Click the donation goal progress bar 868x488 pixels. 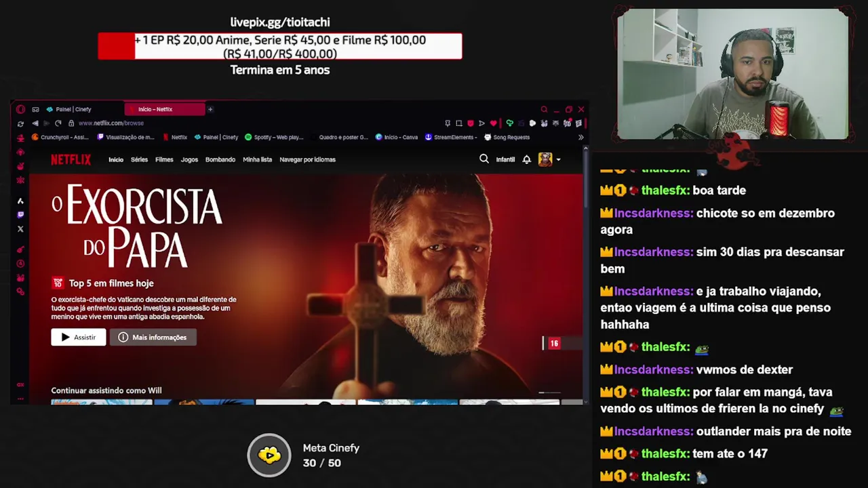tap(280, 47)
